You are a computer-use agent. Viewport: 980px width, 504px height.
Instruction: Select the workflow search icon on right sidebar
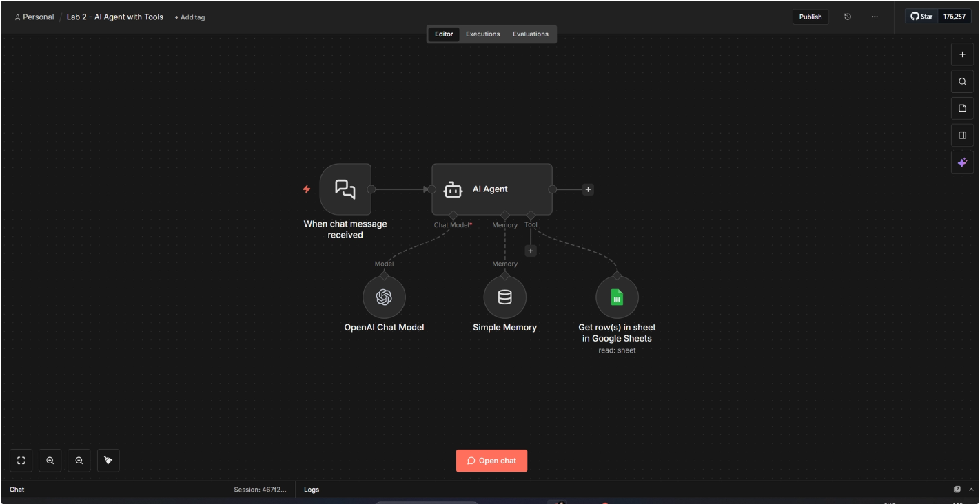pos(962,81)
